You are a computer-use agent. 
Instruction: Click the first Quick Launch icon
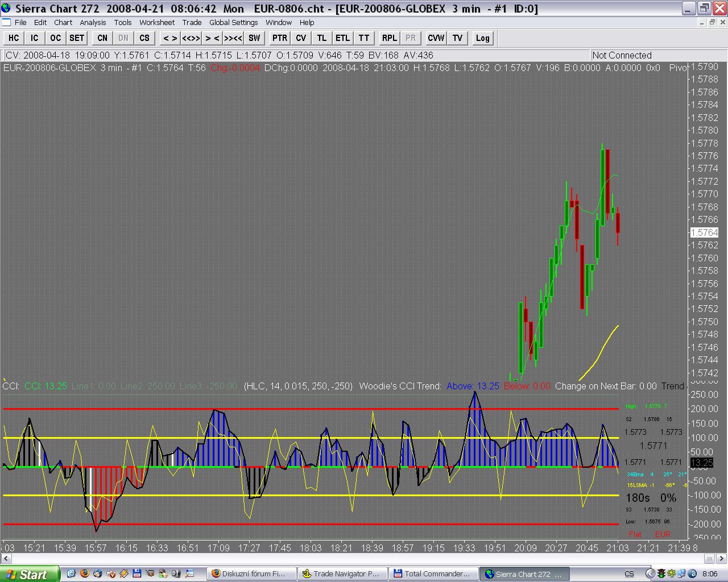[71, 573]
